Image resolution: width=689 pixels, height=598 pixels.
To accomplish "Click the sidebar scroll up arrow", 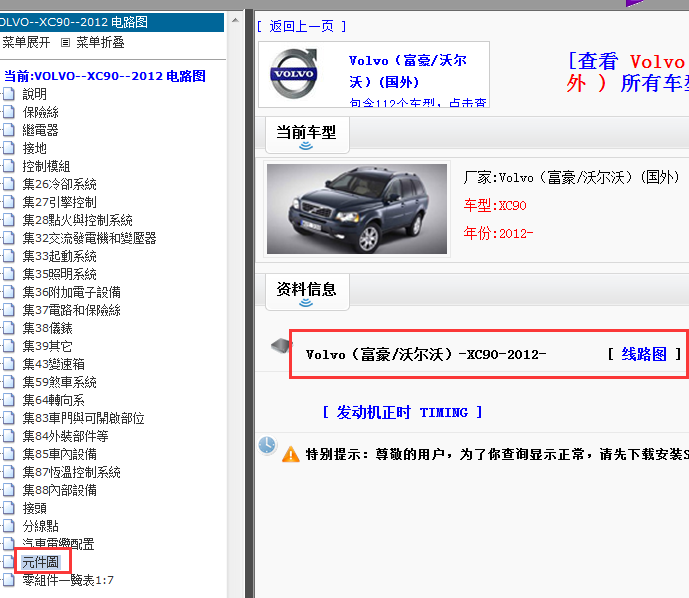I will pos(236,20).
